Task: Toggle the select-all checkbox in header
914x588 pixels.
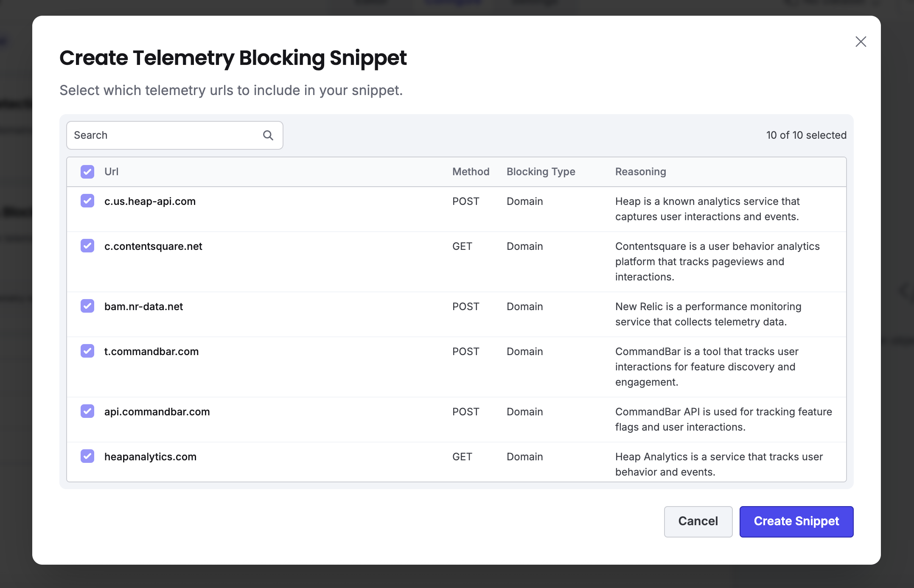Action: tap(87, 172)
